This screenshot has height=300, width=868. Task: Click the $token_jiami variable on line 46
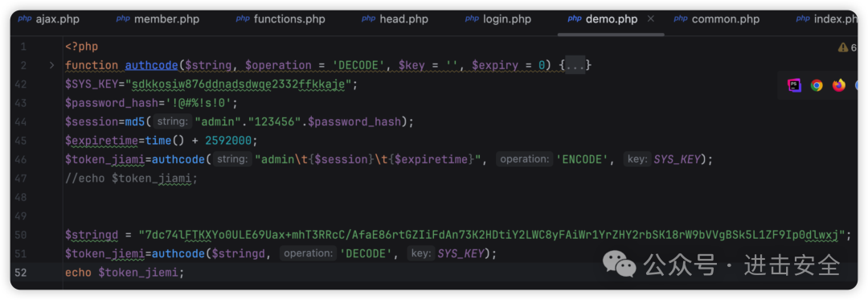coord(105,160)
